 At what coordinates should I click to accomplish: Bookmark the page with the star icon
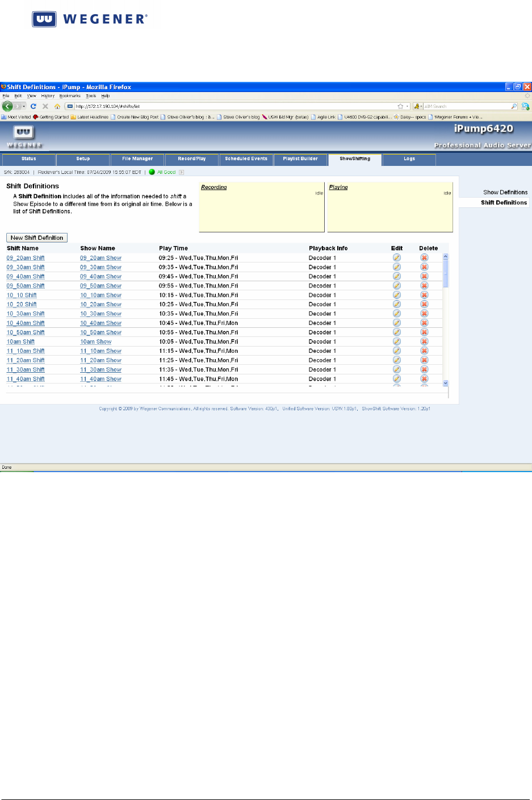[x=400, y=106]
